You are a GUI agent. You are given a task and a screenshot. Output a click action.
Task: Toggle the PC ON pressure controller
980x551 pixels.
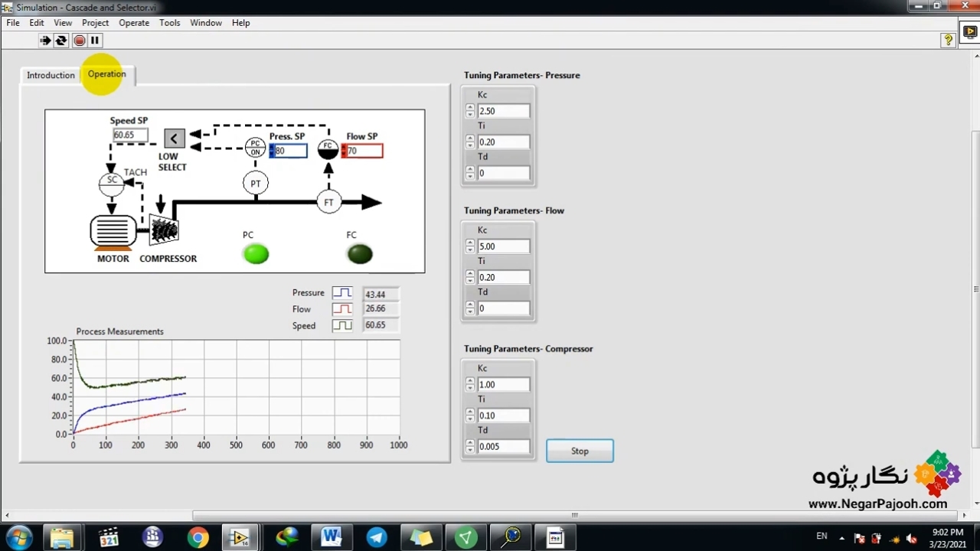255,148
